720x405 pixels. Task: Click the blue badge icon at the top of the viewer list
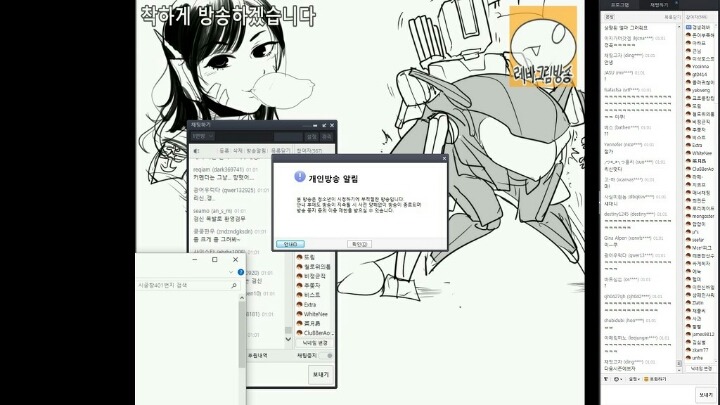(688, 27)
